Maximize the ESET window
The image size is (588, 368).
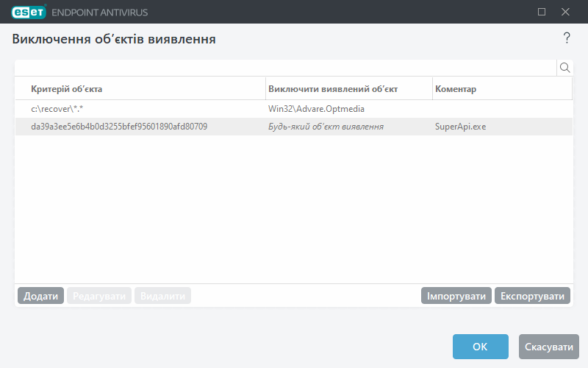tap(542, 12)
